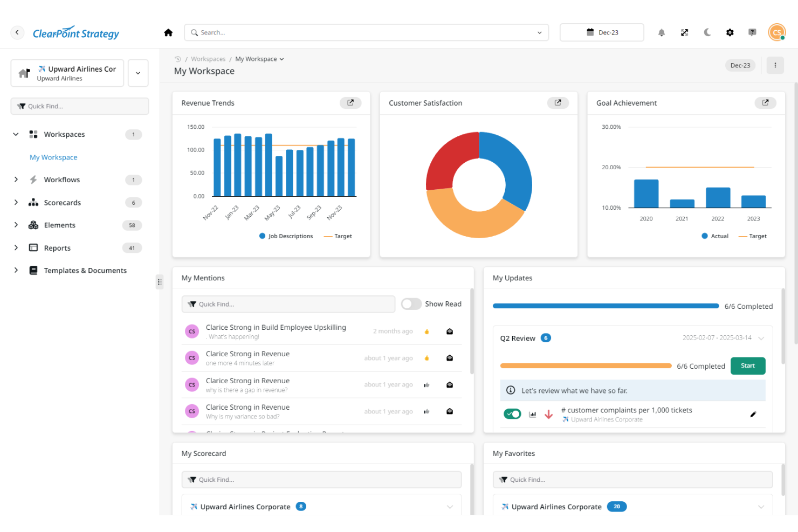Viewport: 798px width, 532px height.
Task: Click the Dec-23 badge beside workspace title
Action: [x=740, y=65]
